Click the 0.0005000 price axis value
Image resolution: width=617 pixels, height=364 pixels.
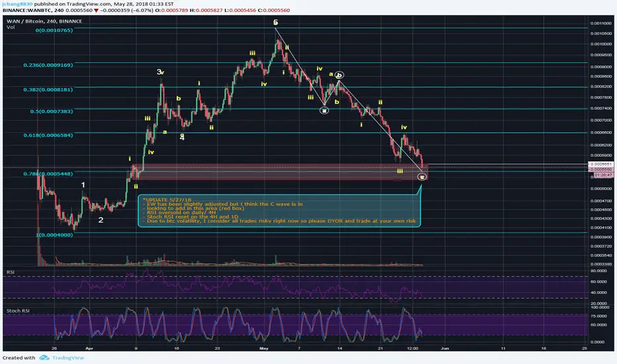pos(601,189)
